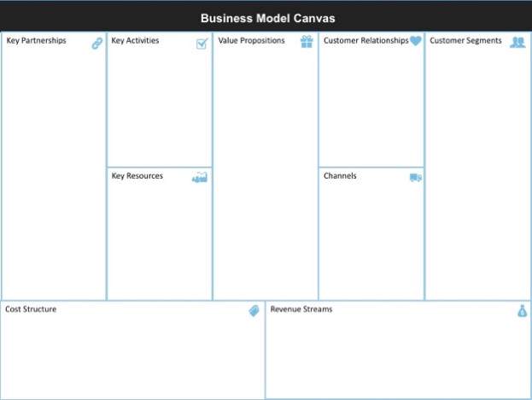Screen dimensions: 532x400
Task: Click the delivery truck icon in Channels
Action: [x=416, y=178]
